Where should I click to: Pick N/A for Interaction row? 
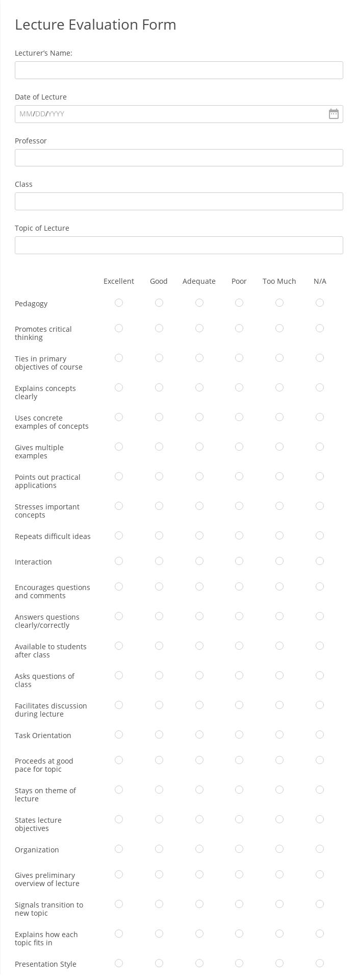(320, 561)
